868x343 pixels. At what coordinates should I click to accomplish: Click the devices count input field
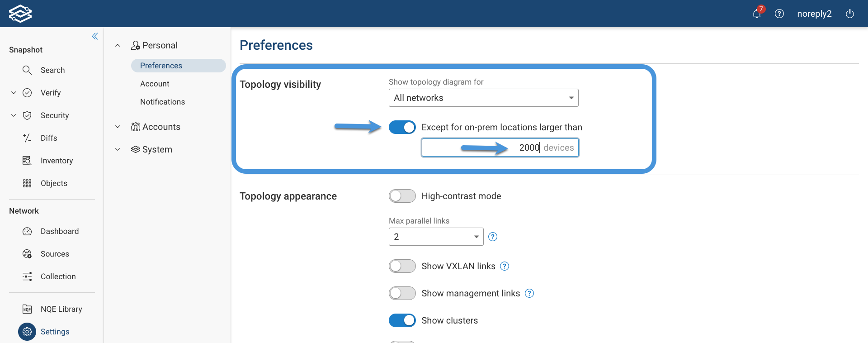500,148
